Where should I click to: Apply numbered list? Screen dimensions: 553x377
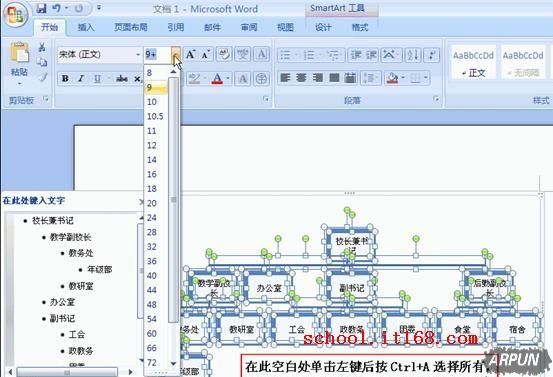coord(309,55)
